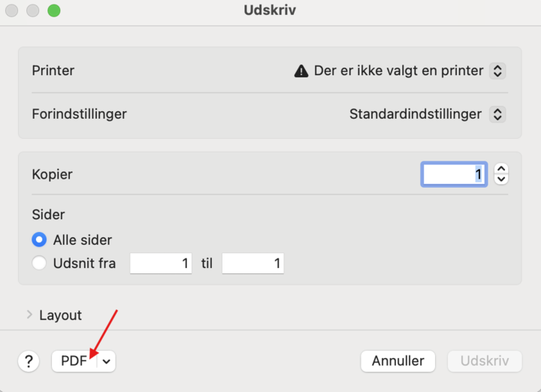Image resolution: width=541 pixels, height=392 pixels.
Task: Select the Alle sider radio button
Action: click(x=39, y=240)
